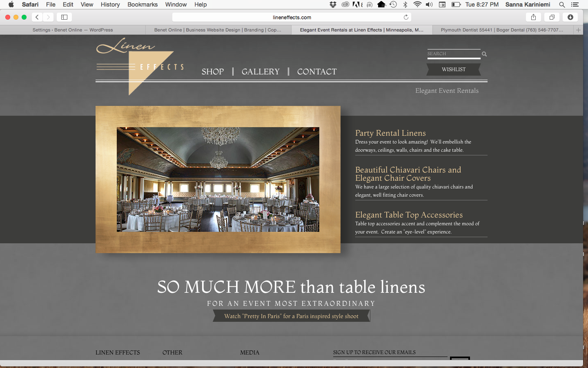Open macOS Spotlight search icon
Image resolution: width=588 pixels, height=368 pixels.
[x=562, y=4]
